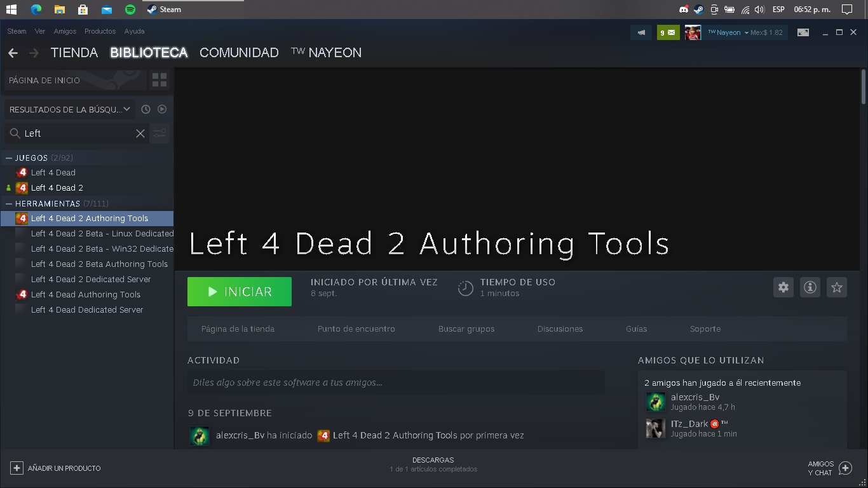Go to the TIENDA tab
This screenshot has height=488, width=868.
74,53
